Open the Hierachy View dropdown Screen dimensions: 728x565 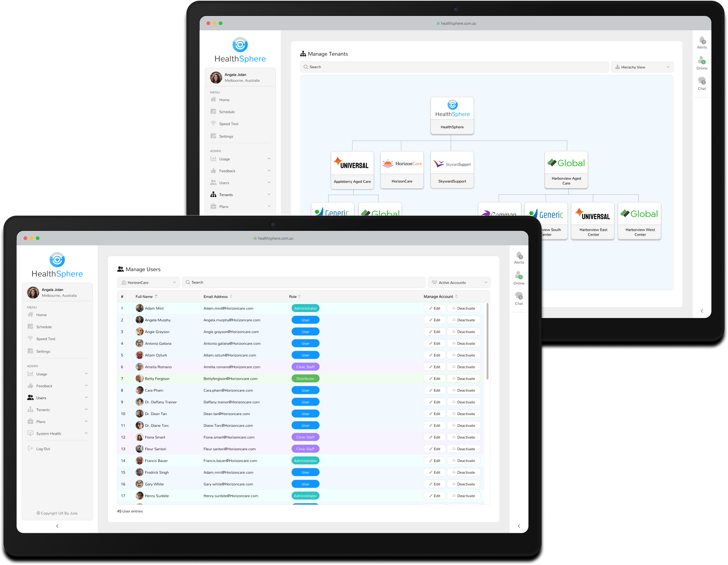click(x=642, y=67)
